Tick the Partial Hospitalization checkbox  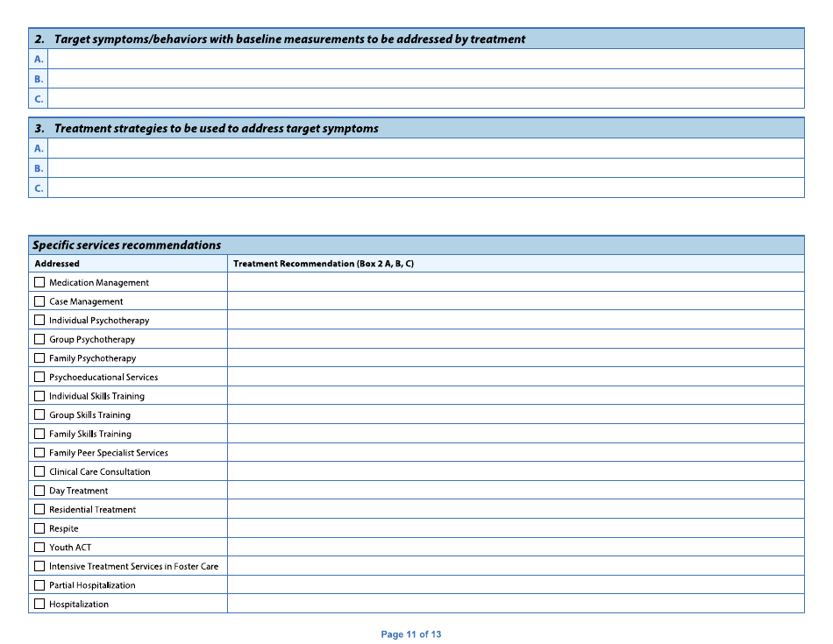39,584
